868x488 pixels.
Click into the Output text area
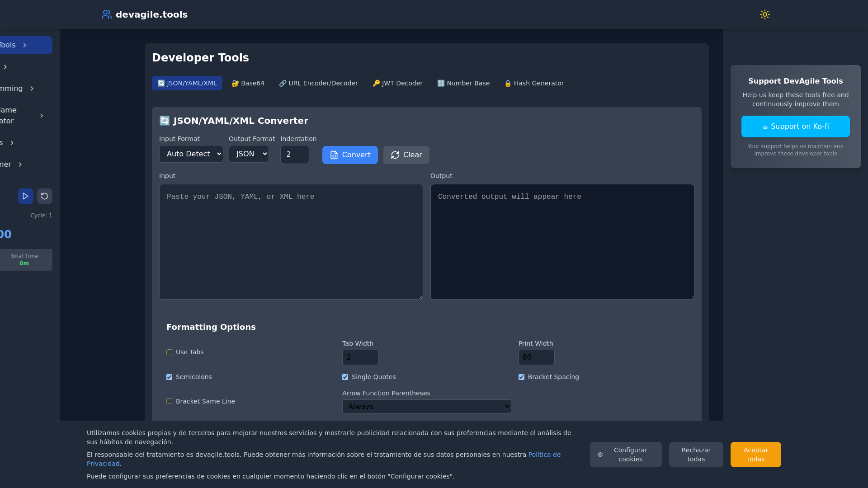(x=562, y=242)
